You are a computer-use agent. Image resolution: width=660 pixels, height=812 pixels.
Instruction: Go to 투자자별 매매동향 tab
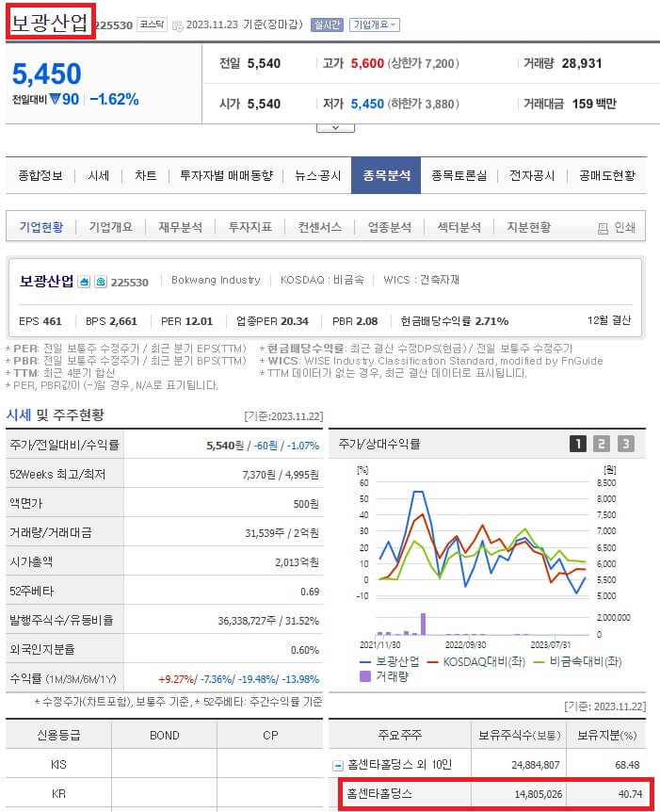coord(226,175)
